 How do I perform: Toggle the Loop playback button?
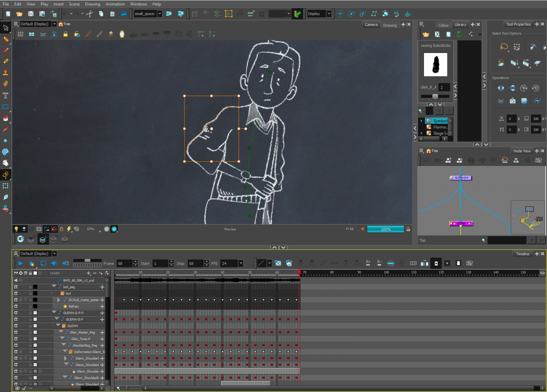click(43, 263)
